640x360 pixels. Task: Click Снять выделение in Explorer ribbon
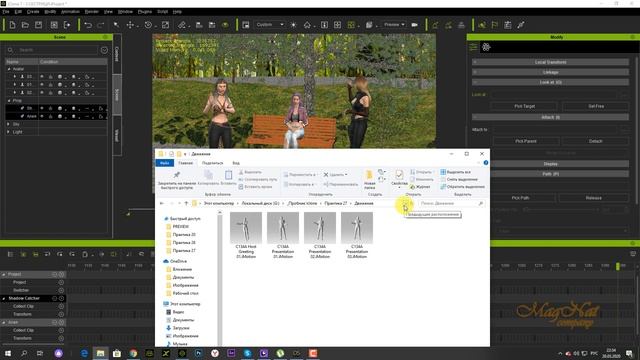(459, 180)
